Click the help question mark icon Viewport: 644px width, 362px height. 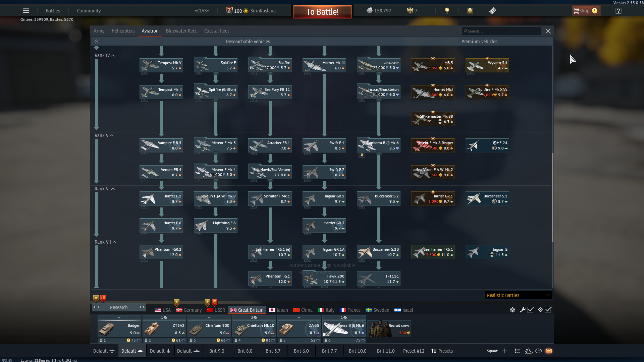click(x=619, y=11)
